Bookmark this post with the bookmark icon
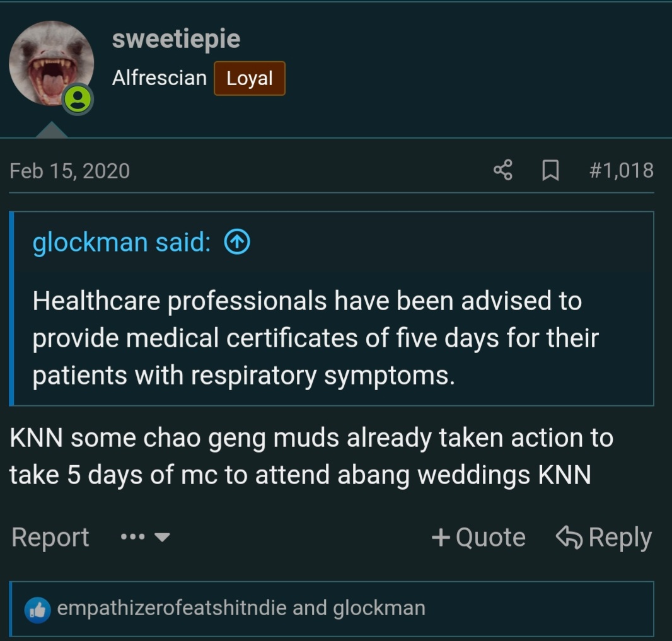The width and height of the screenshot is (672, 641). (x=550, y=170)
